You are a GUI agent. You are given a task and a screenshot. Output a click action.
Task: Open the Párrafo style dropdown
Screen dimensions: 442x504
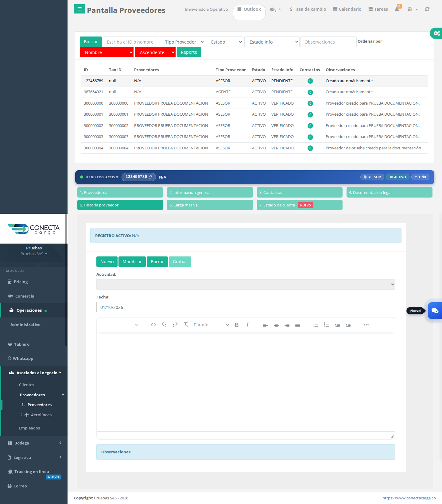coord(211,325)
